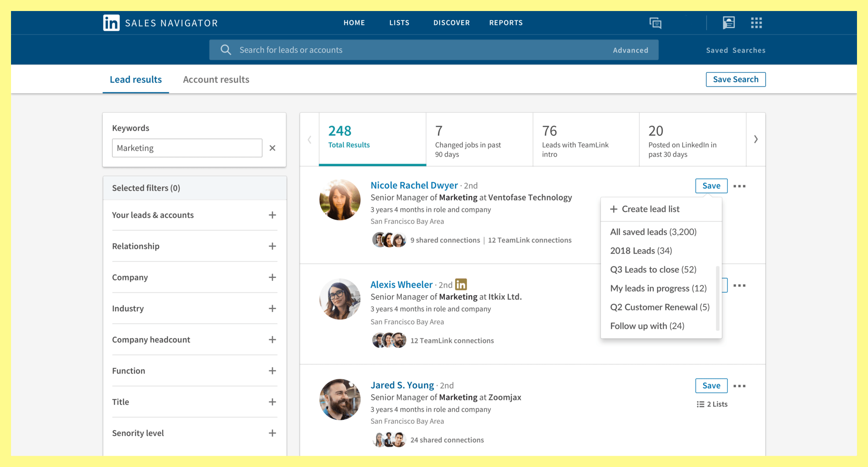The height and width of the screenshot is (467, 868).
Task: Click the Keywords input containing Marketing
Action: pos(187,148)
